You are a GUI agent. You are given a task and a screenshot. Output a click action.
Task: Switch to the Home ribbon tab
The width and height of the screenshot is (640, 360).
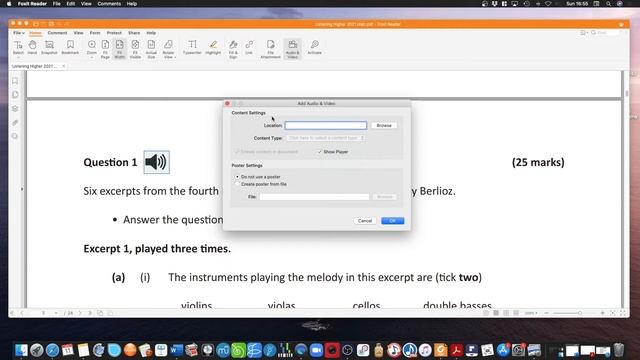(x=36, y=33)
